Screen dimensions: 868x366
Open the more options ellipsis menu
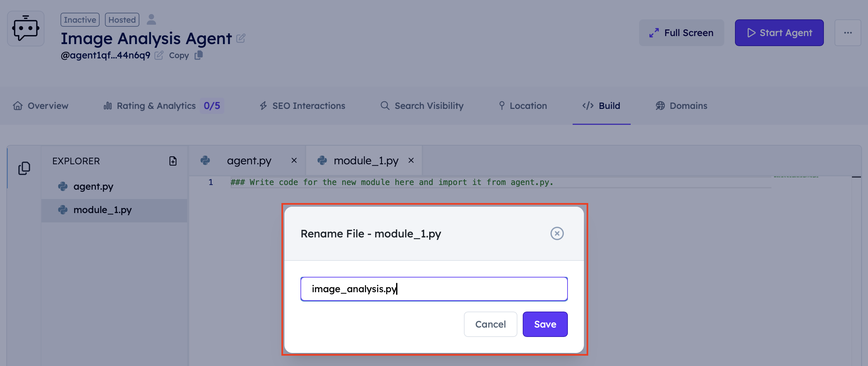coord(848,32)
